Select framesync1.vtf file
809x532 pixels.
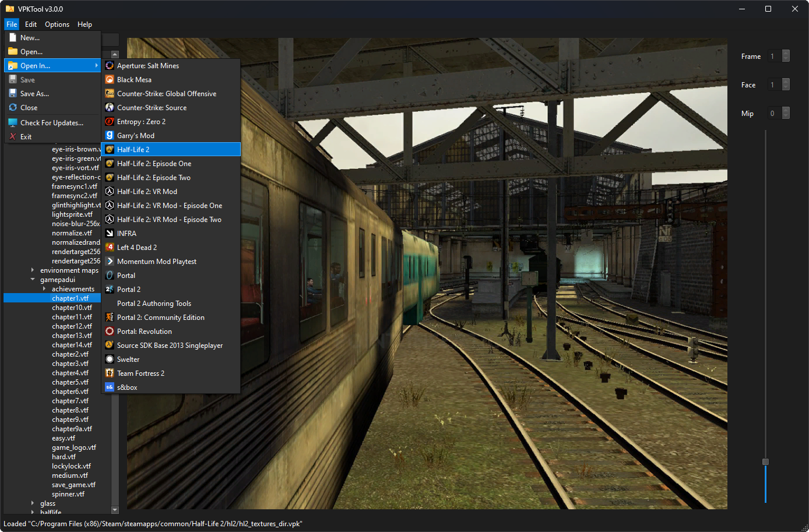(75, 186)
